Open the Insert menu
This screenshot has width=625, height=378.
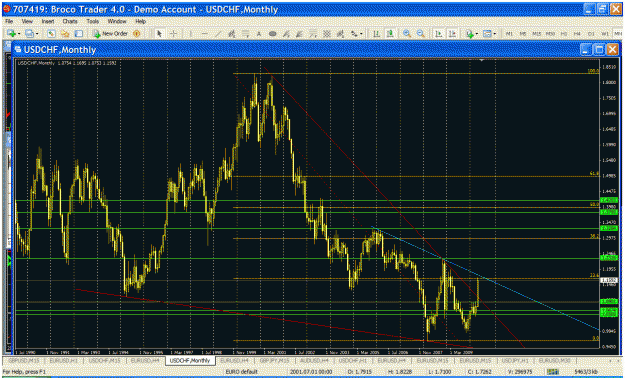coord(48,21)
